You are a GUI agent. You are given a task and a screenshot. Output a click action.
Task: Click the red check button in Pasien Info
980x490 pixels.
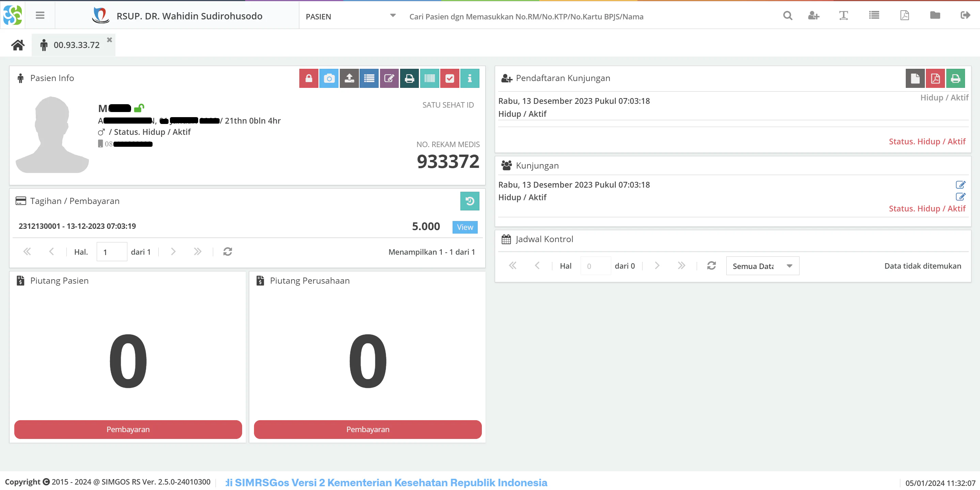pos(450,78)
